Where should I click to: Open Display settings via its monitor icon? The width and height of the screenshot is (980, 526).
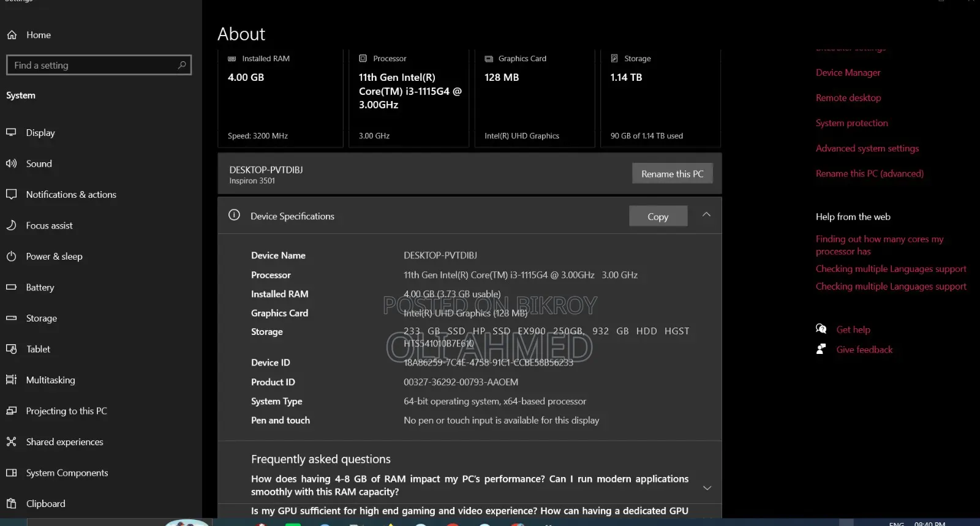coord(11,132)
